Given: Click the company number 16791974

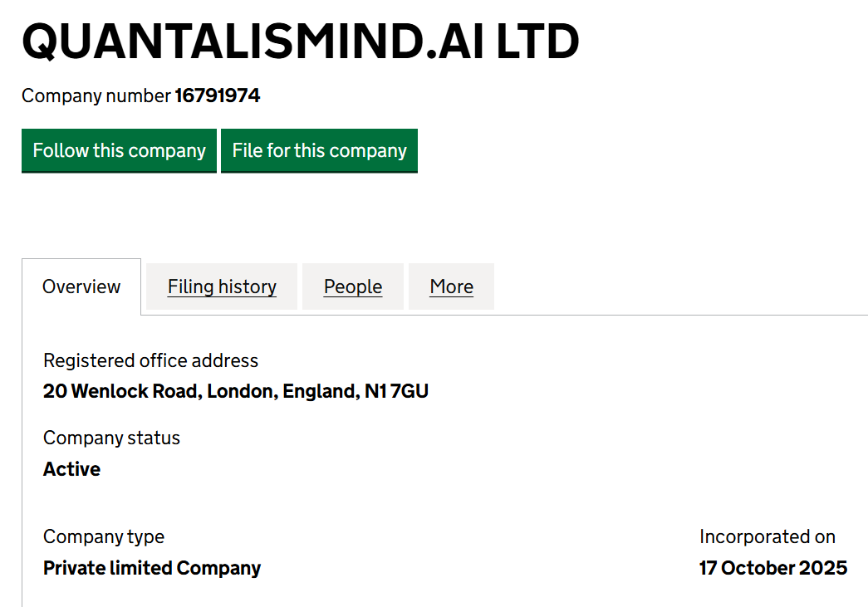Looking at the screenshot, I should tap(217, 96).
